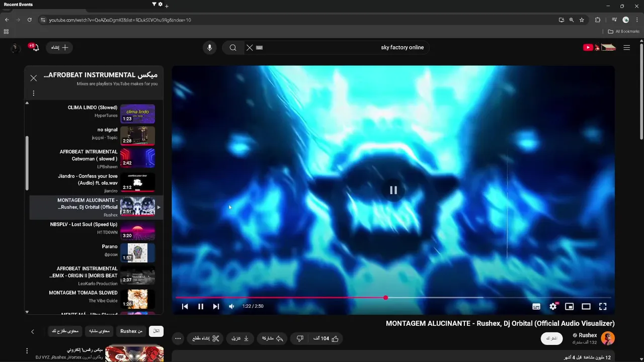Open playlist three-dot options menu
This screenshot has width=644, height=362.
[x=34, y=93]
